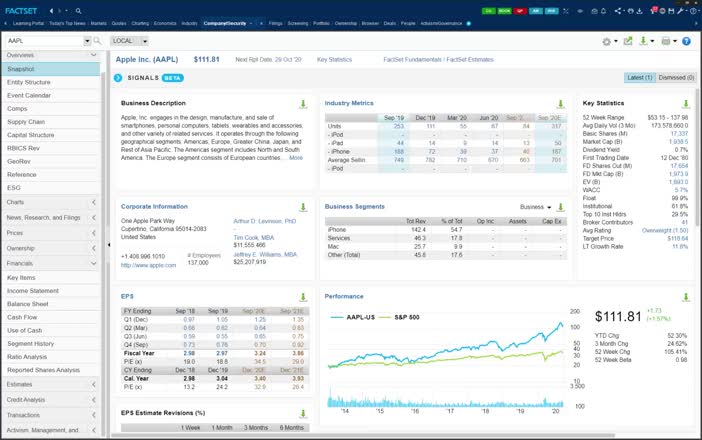Open the Markets tab
702x440 pixels.
(98, 23)
